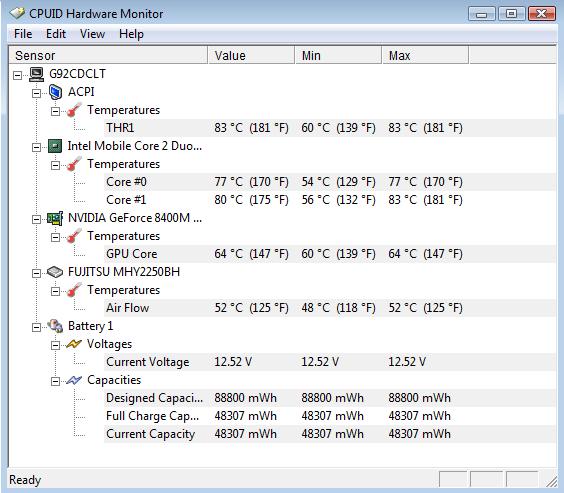Click the Max column header
Image resolution: width=564 pixels, height=493 pixels.
pyautogui.click(x=426, y=55)
